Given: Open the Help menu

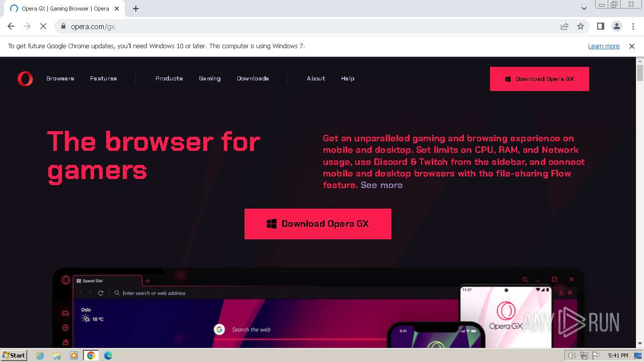Looking at the screenshot, I should [348, 78].
